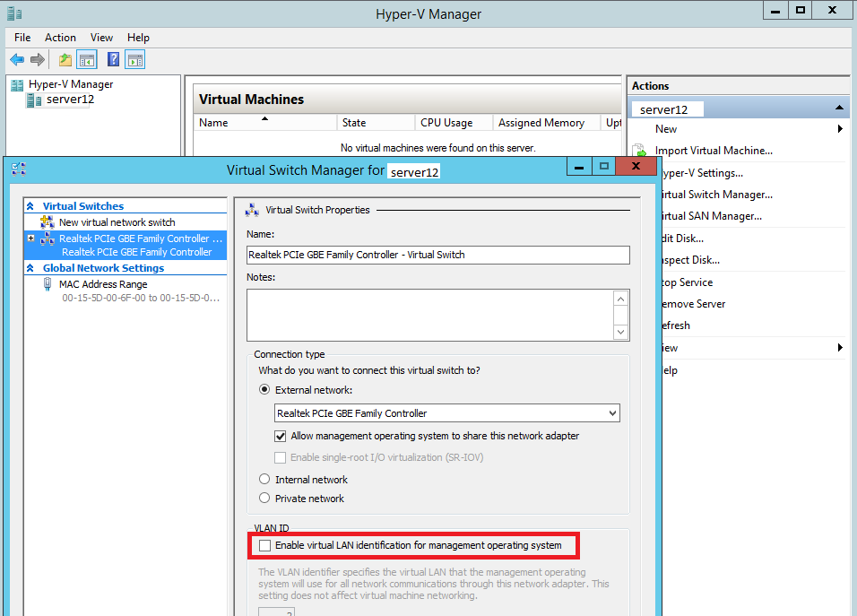This screenshot has width=857, height=616.
Task: Expand the View submenu arrow in Actions
Action: 840,348
